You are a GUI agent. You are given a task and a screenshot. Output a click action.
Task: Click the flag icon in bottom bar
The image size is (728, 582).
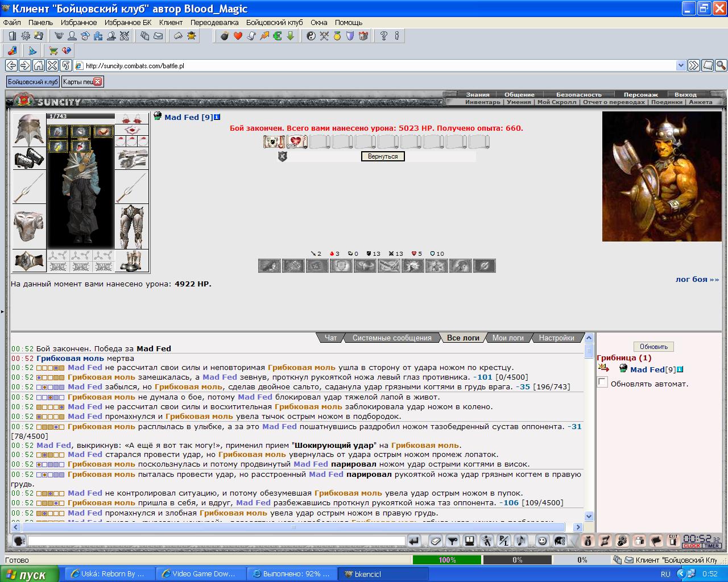(x=656, y=541)
